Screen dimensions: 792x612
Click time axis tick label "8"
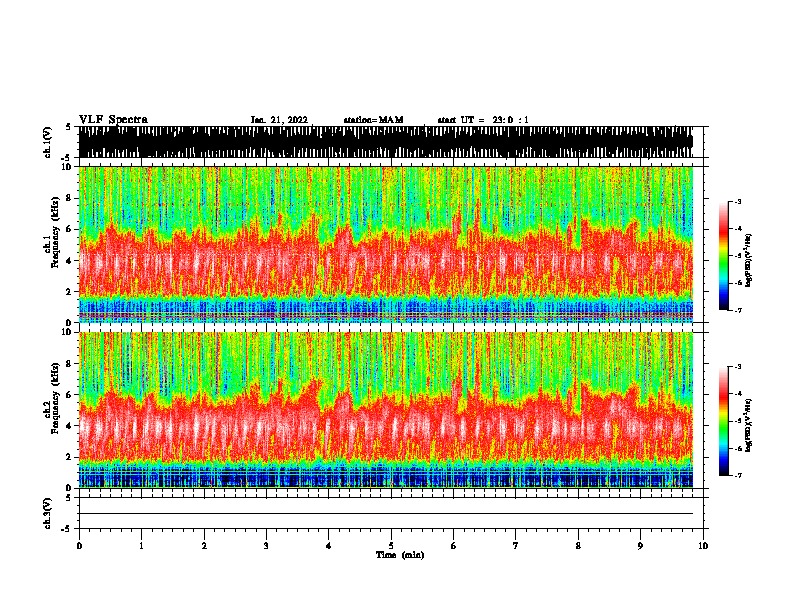(x=578, y=546)
